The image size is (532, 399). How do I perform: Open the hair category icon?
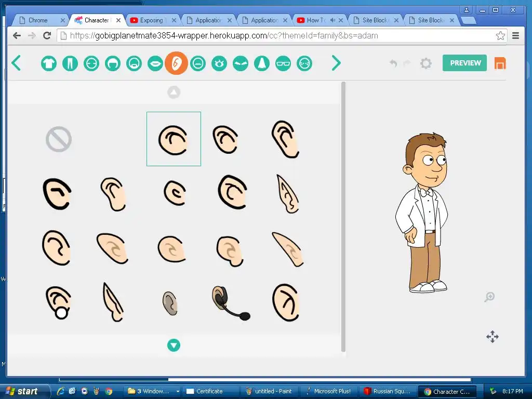[113, 63]
